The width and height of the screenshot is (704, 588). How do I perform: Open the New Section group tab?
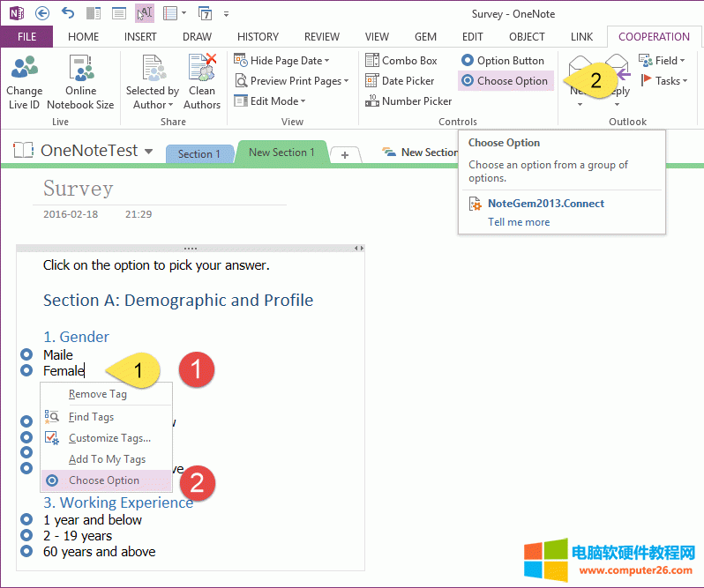[420, 153]
